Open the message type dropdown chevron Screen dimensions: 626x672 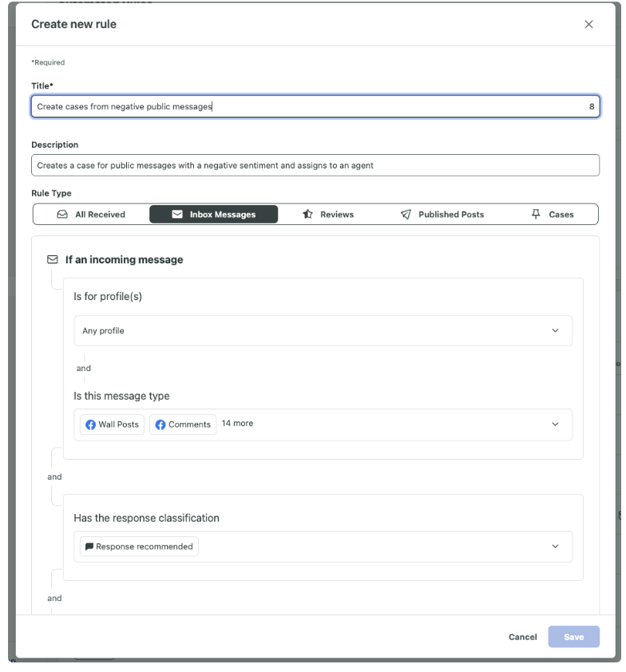(x=555, y=424)
